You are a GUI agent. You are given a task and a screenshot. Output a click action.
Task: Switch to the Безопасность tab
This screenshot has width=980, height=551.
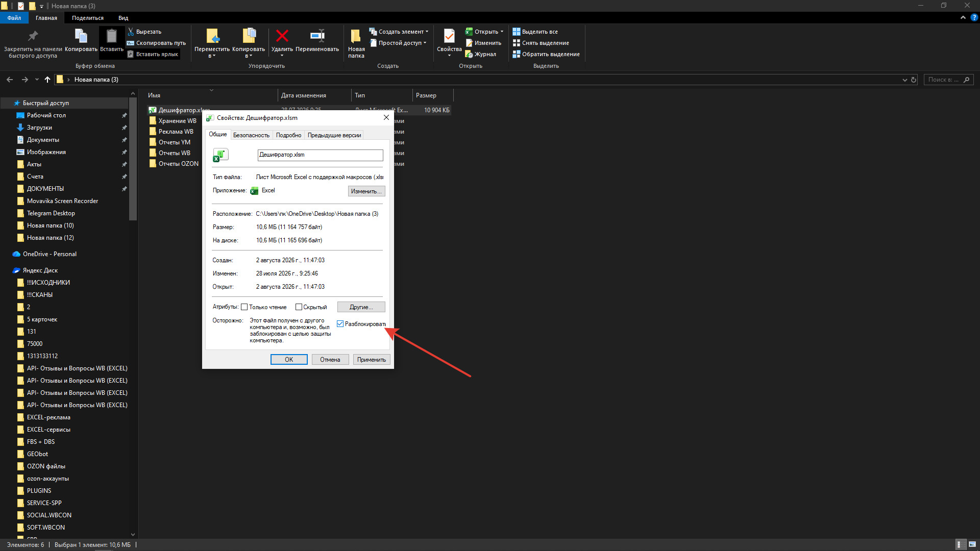pos(251,135)
